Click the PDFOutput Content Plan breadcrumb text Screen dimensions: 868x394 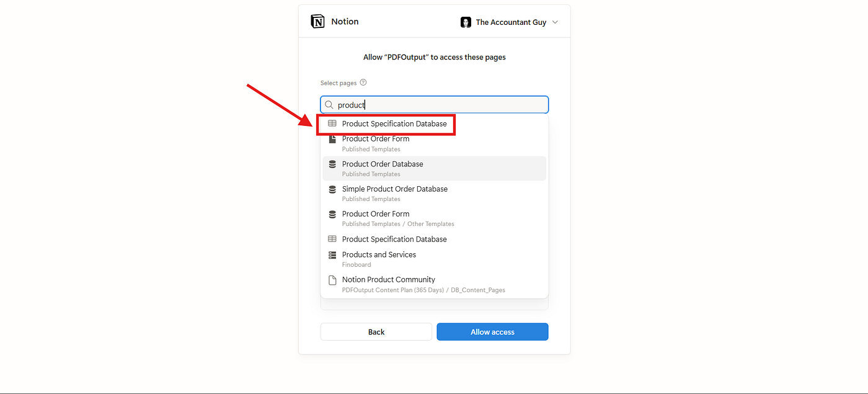(392, 290)
